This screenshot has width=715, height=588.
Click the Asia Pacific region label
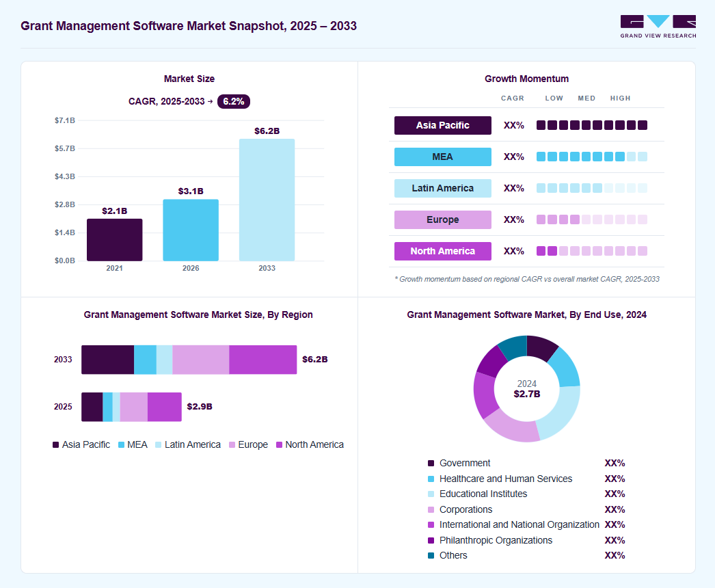tap(443, 125)
